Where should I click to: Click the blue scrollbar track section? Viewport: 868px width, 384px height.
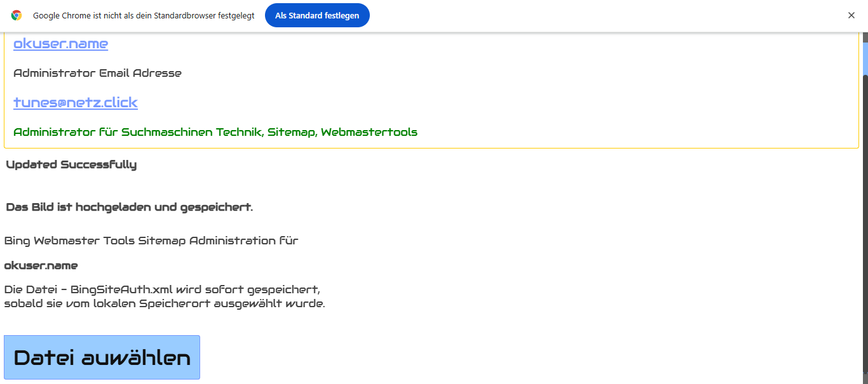pos(865,58)
